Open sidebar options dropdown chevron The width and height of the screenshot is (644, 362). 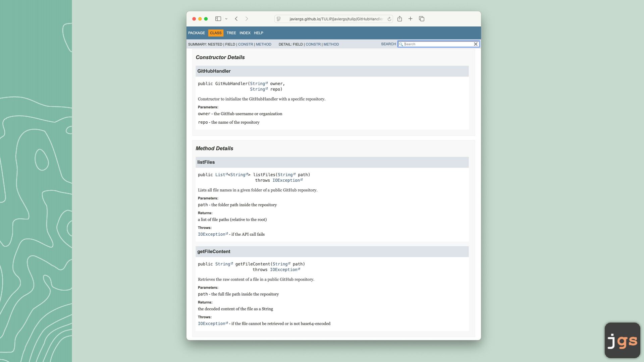(226, 19)
